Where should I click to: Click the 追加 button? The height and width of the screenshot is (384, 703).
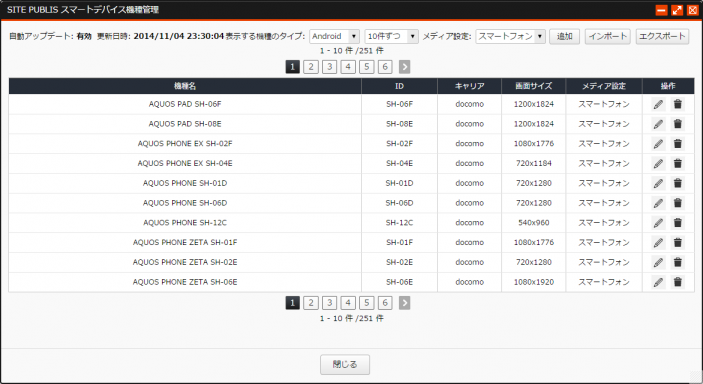coord(564,36)
